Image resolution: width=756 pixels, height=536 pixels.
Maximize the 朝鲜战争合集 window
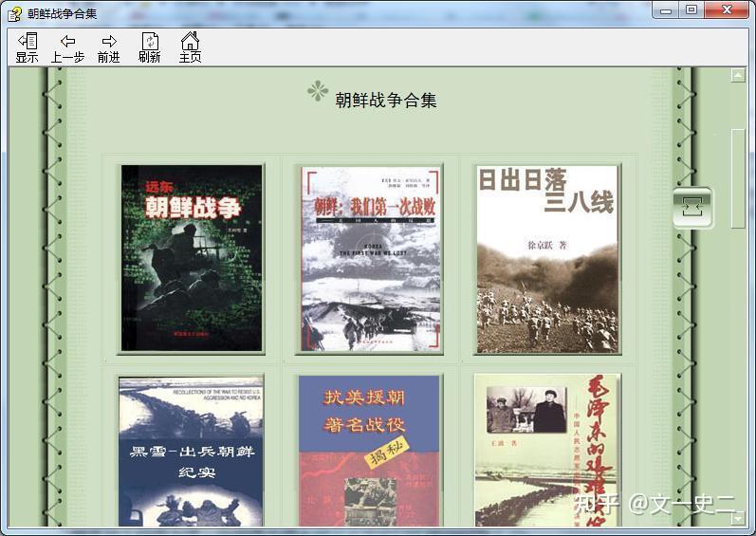pyautogui.click(x=691, y=10)
